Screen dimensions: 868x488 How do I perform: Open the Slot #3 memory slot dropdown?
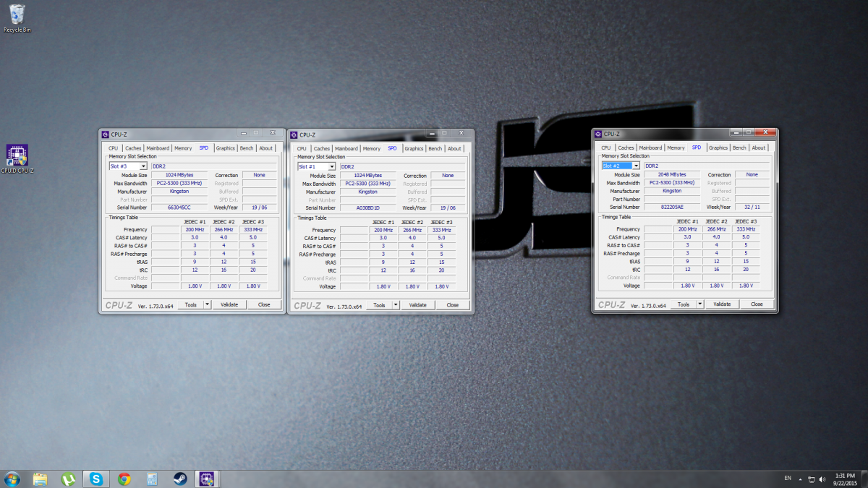coord(144,166)
